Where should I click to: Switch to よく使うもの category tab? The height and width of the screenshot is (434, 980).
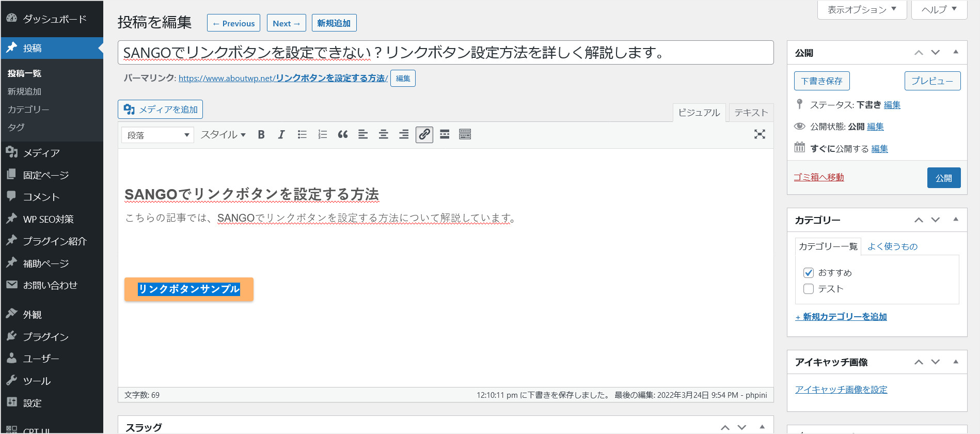[x=892, y=246]
